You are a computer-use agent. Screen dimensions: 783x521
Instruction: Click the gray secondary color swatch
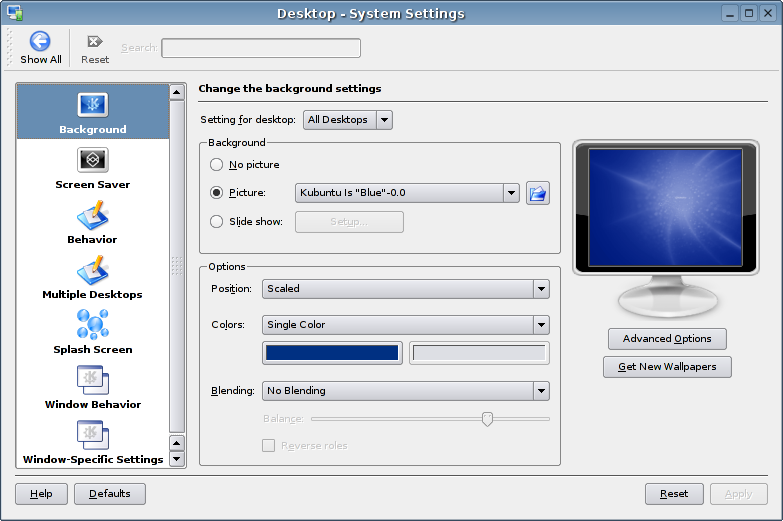click(x=479, y=353)
